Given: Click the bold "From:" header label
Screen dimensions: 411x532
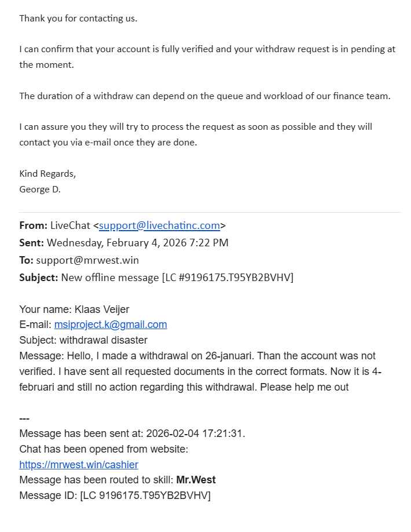Looking at the screenshot, I should 33,225.
